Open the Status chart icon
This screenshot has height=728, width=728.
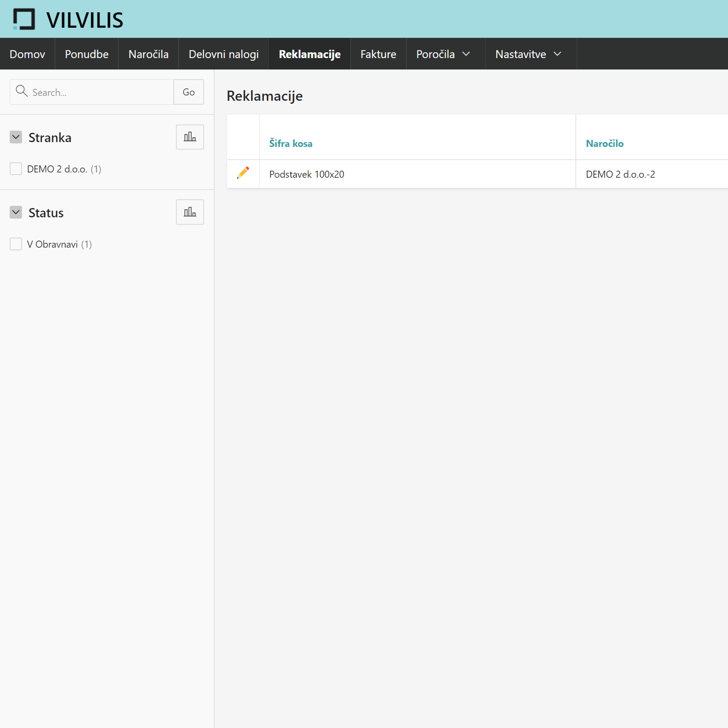pyautogui.click(x=190, y=212)
